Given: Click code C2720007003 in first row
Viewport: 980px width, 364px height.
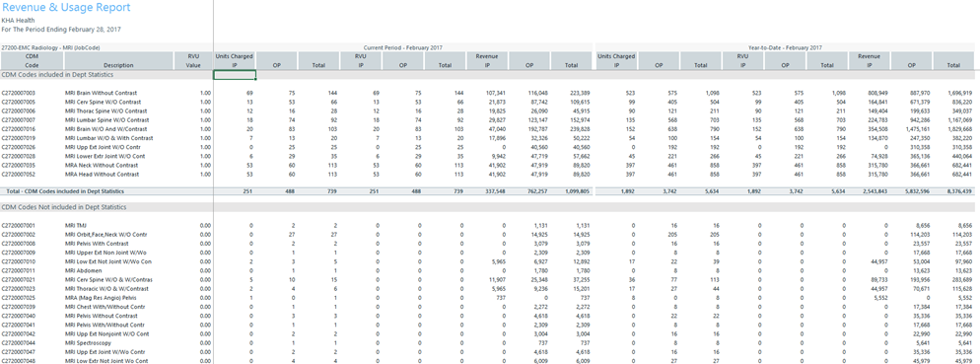Looking at the screenshot, I should coord(19,93).
